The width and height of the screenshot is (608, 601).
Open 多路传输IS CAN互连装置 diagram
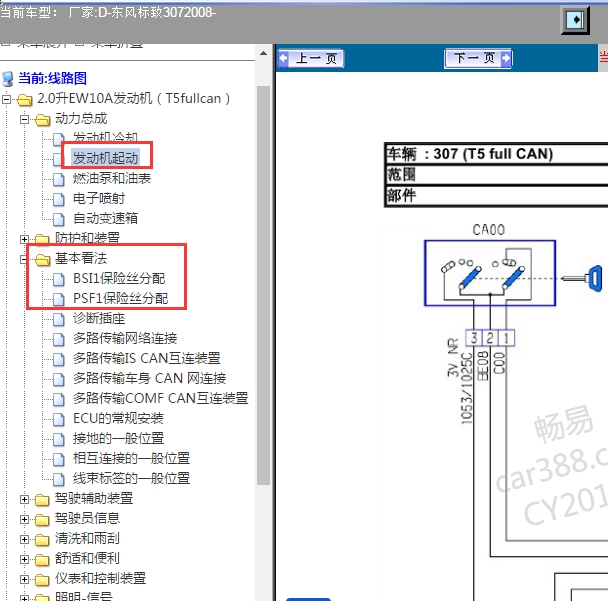(147, 358)
